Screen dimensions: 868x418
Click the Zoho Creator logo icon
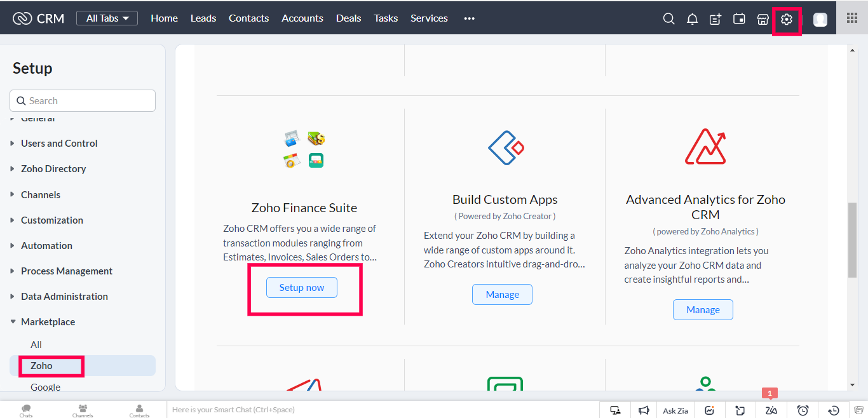click(505, 148)
